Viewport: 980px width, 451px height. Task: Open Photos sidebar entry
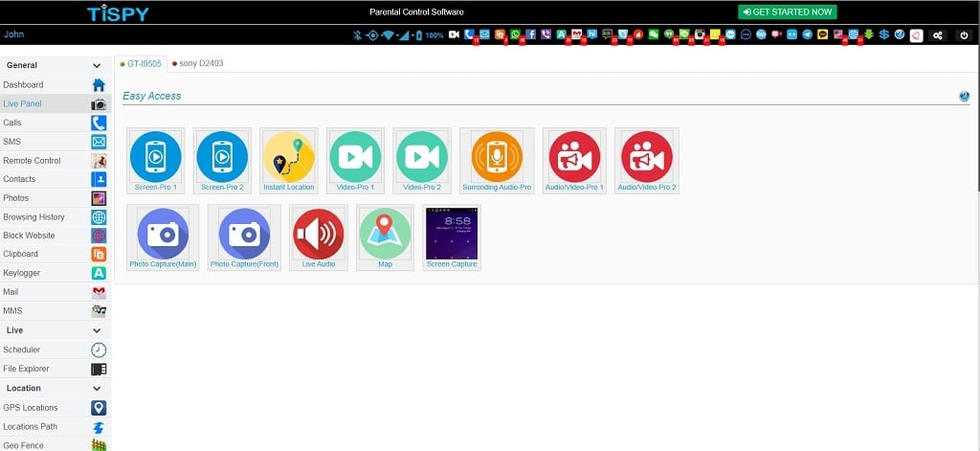[x=56, y=198]
